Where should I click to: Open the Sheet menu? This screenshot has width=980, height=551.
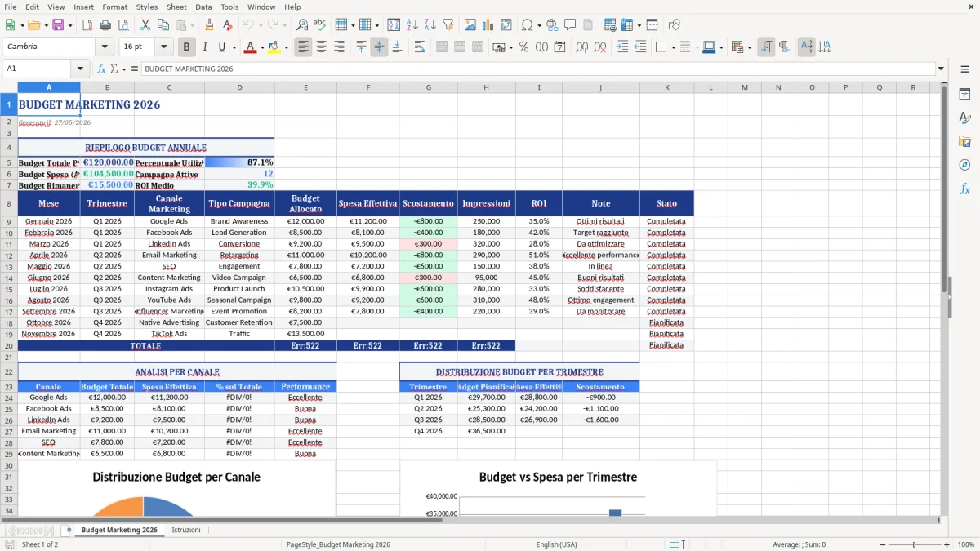coord(176,7)
